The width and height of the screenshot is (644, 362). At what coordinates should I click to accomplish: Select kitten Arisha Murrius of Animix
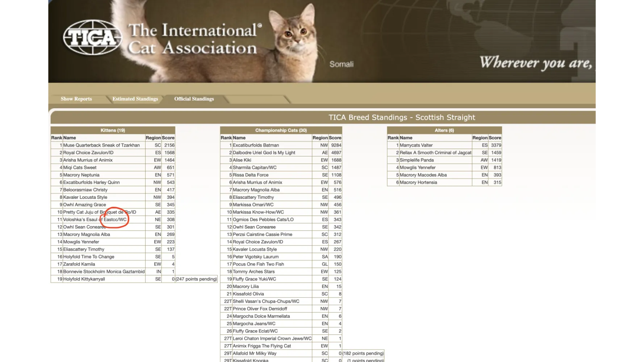tap(88, 160)
